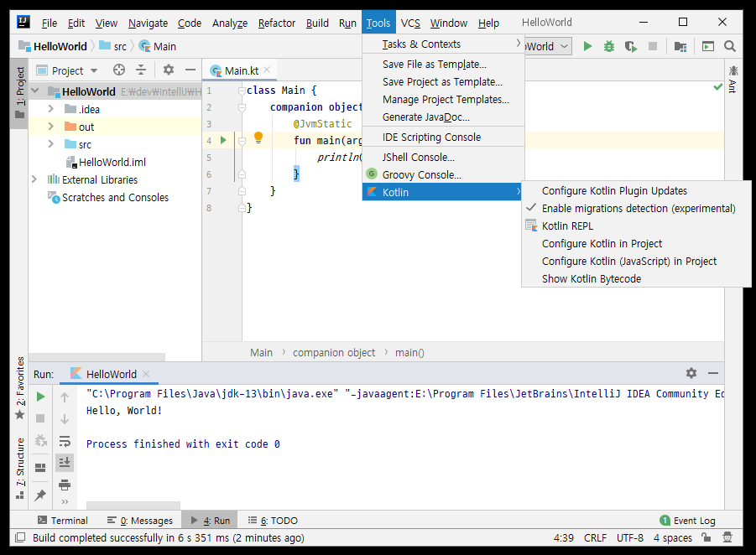Click the Project panel horizontal scrollbar

96,357
